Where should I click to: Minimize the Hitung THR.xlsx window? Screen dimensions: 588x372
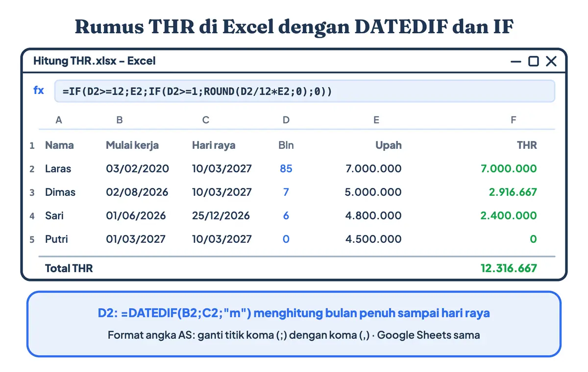(x=515, y=61)
